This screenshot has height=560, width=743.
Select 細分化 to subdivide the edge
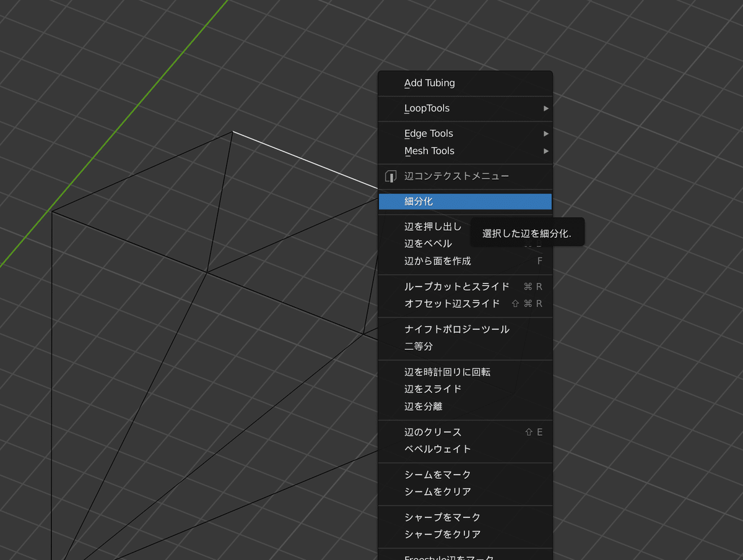coord(465,202)
